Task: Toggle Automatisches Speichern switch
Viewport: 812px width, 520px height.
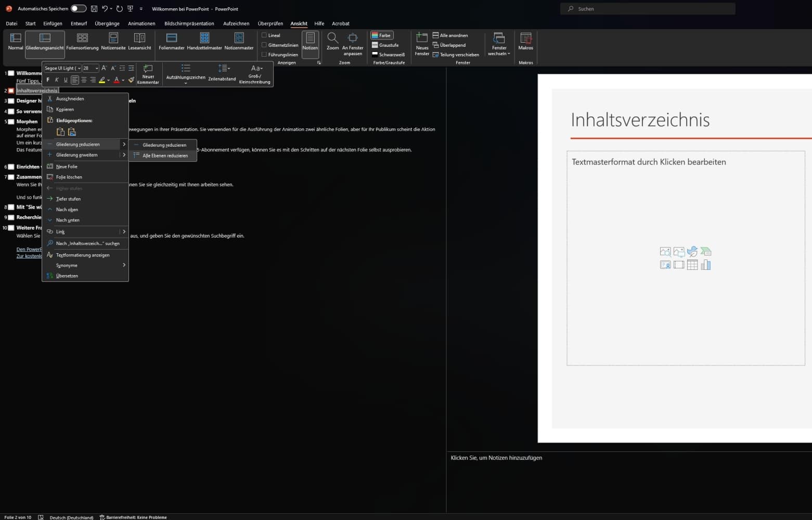Action: point(79,9)
